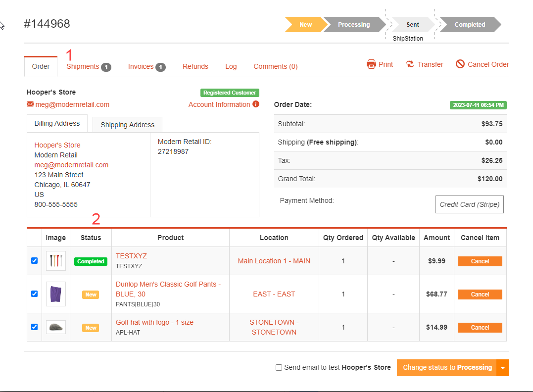Screen dimensions: 533x392
Task: Enable Send email to Hooper's Store checkbox
Action: click(279, 368)
